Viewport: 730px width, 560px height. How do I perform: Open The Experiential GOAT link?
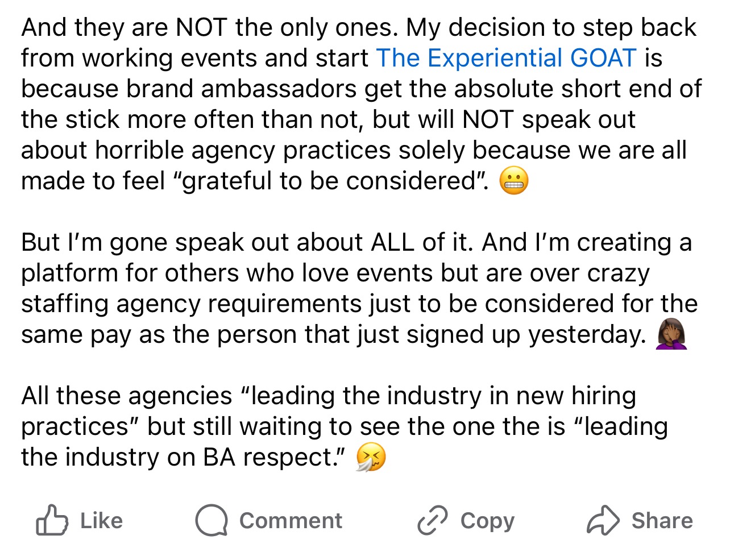[x=506, y=58]
